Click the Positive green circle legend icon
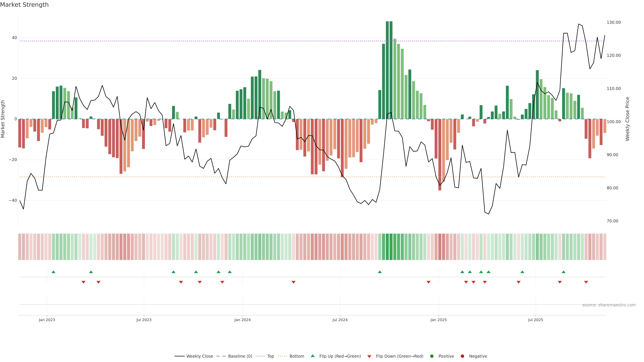644x362 pixels. click(x=432, y=356)
